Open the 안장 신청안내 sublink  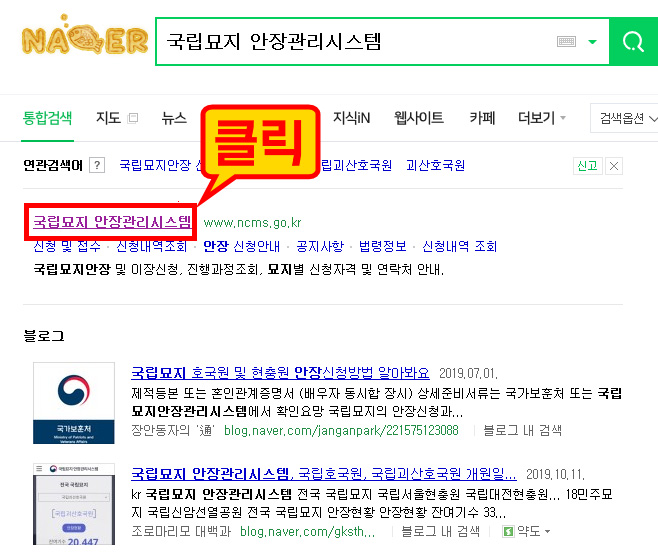(x=241, y=246)
